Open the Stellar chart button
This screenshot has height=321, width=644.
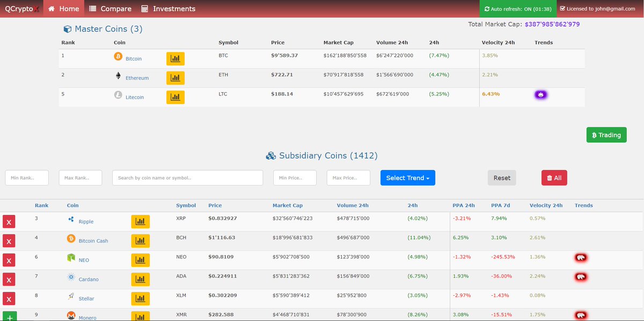click(141, 298)
